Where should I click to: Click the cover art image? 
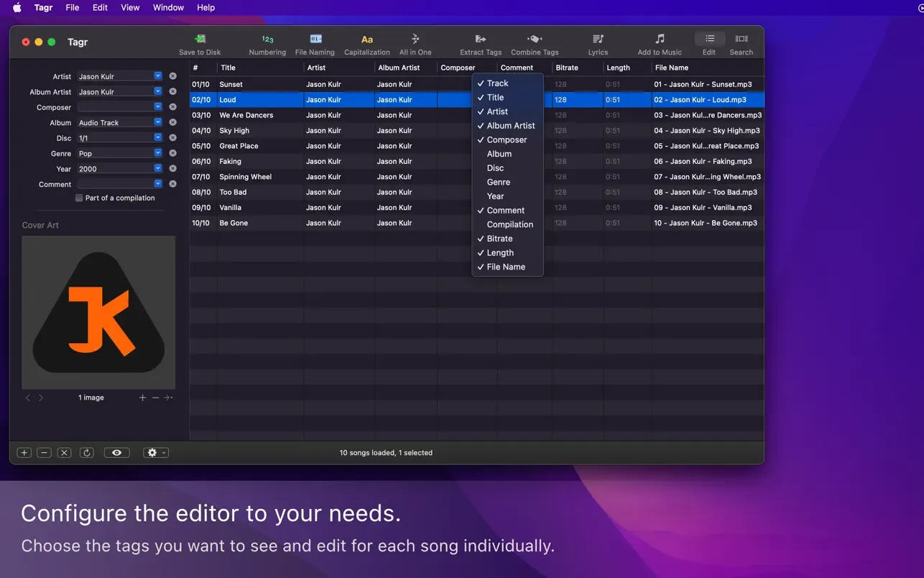click(x=98, y=312)
